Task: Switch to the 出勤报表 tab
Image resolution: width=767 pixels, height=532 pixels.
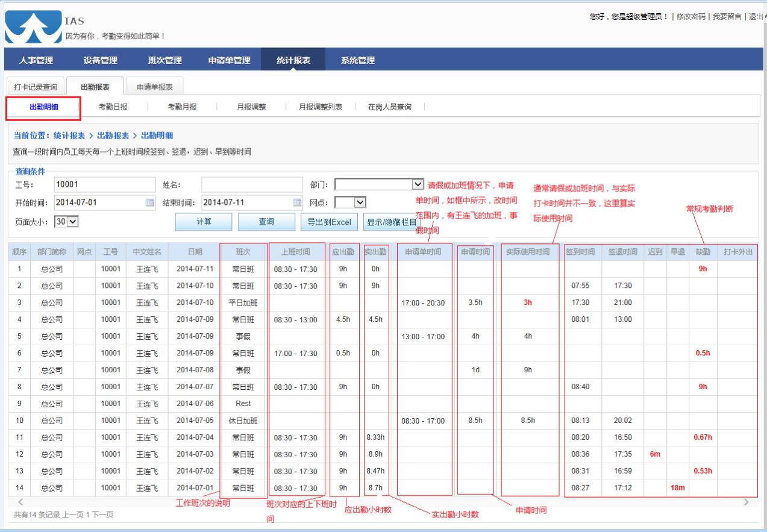Action: pyautogui.click(x=95, y=87)
